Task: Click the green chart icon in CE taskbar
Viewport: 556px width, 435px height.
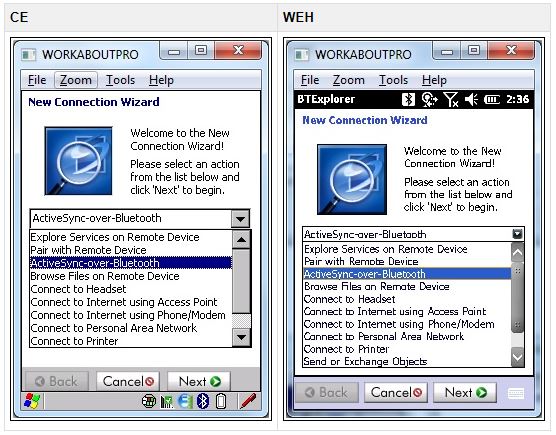Action: [x=167, y=402]
